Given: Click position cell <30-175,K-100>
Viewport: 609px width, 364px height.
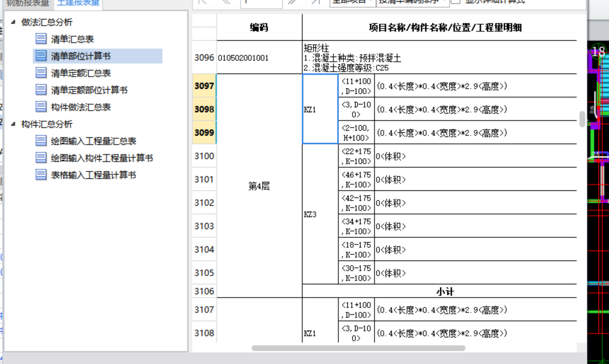Looking at the screenshot, I should [x=356, y=273].
